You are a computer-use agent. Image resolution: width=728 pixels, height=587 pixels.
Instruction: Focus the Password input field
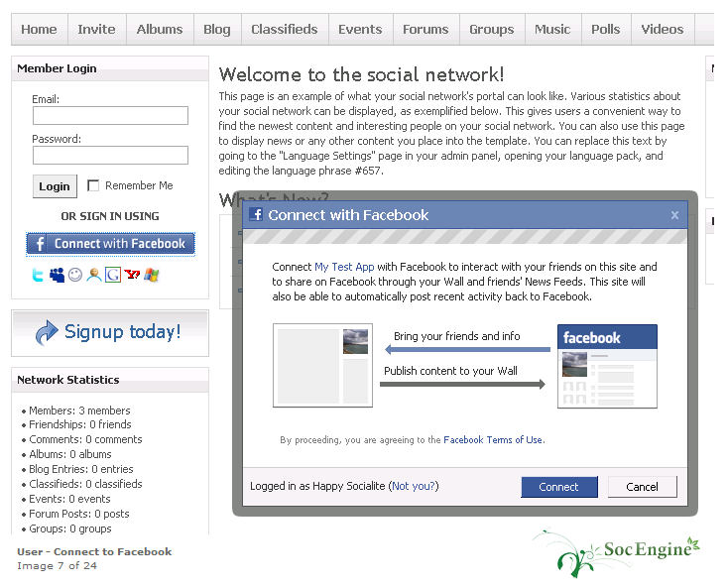[110, 156]
